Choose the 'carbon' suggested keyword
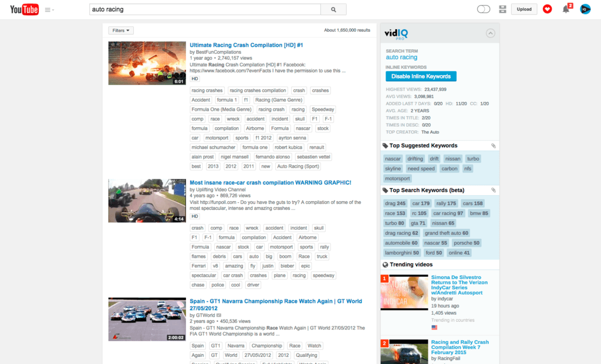This screenshot has height=364, width=601. click(x=449, y=169)
